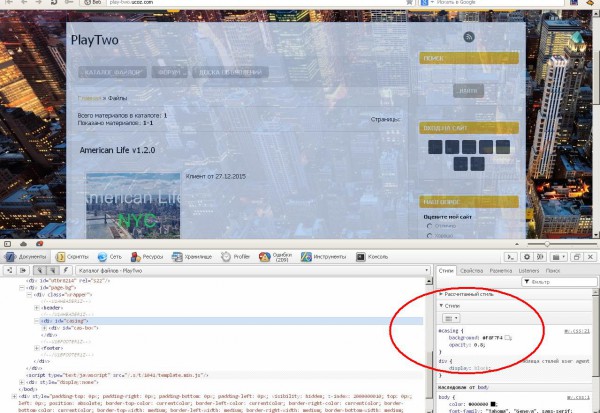Viewport: 600px width, 413px height.
Task: Click the Opera Turbo status icon
Action: point(39,244)
